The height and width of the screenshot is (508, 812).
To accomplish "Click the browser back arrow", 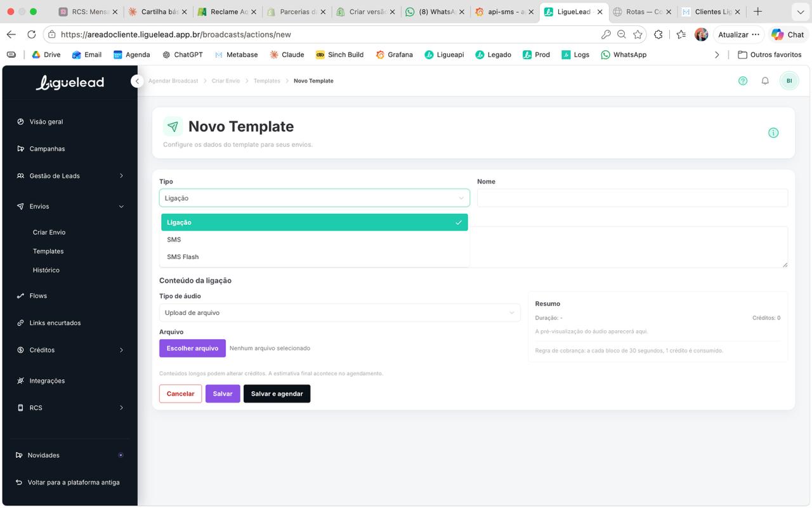I will (x=11, y=34).
